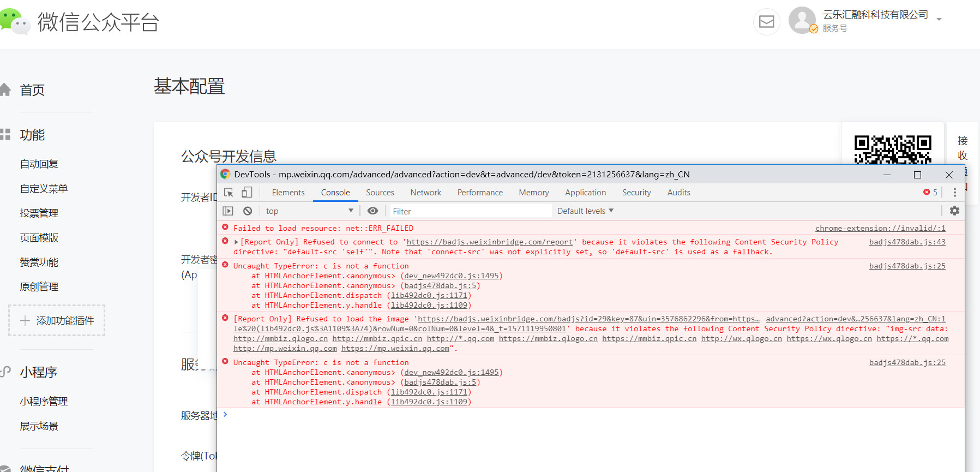
Task: Switch to the Memory tab in DevTools
Action: coord(534,193)
